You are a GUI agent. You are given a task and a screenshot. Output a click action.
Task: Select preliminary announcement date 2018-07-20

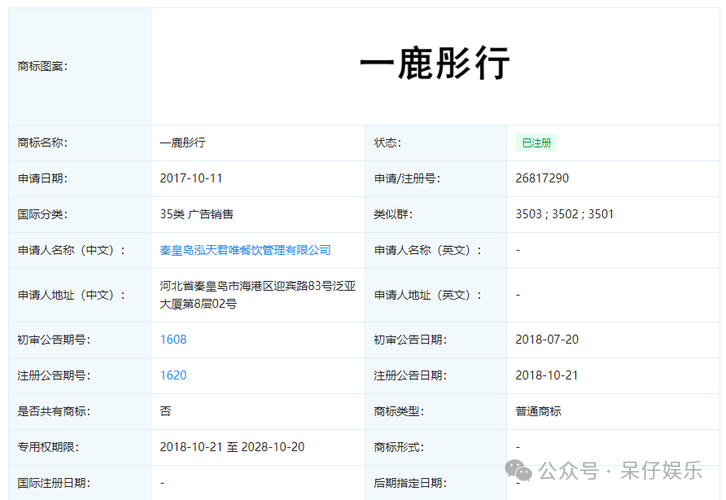pos(547,340)
